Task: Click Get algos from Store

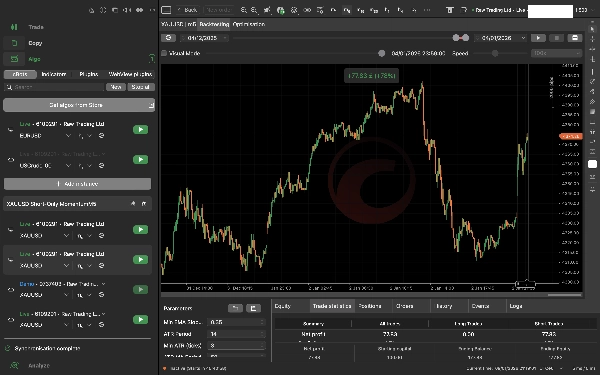Action: coord(79,105)
